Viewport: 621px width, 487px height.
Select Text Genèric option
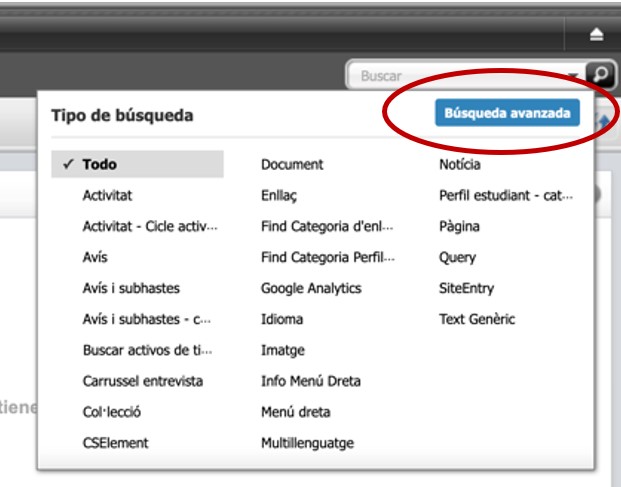475,320
